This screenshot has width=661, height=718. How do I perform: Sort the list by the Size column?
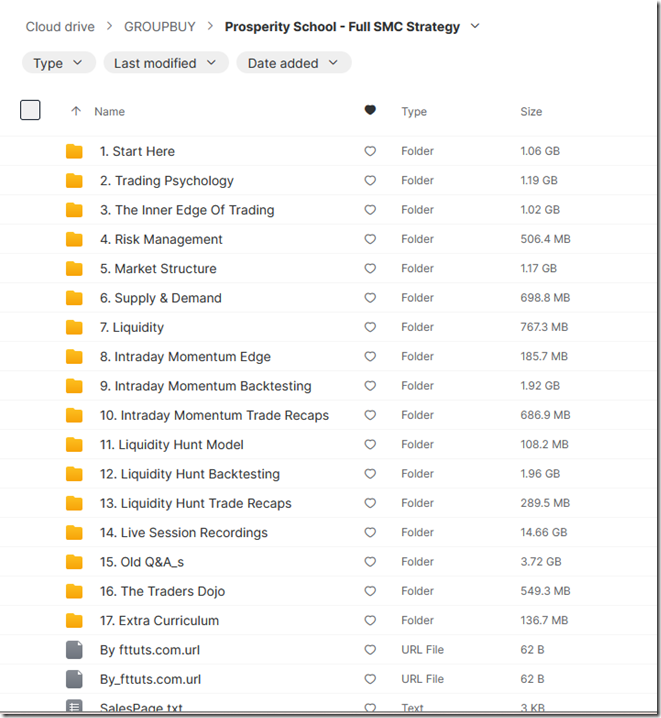(531, 111)
